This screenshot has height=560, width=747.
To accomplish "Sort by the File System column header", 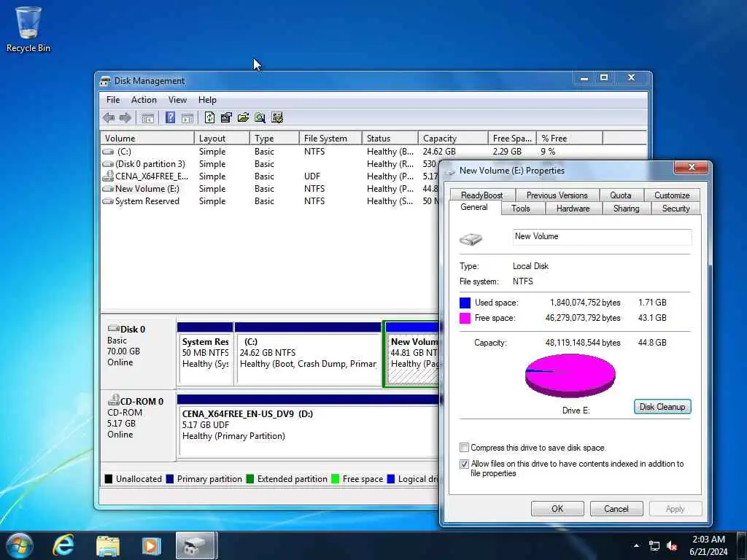I will point(330,138).
